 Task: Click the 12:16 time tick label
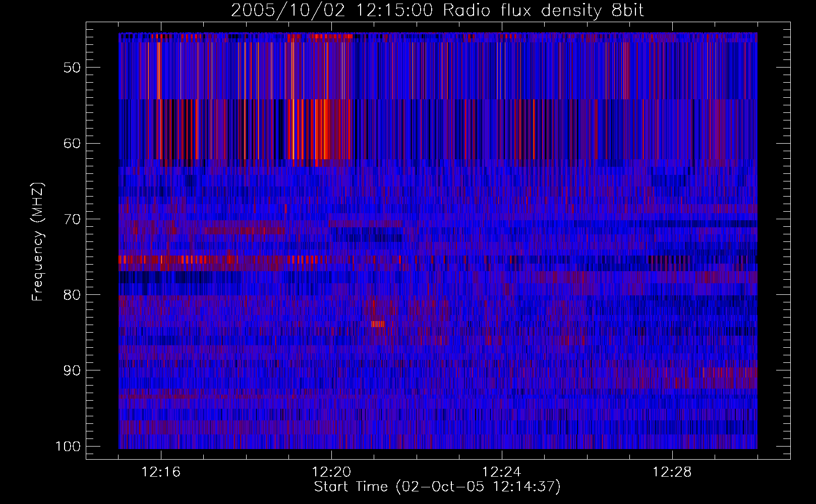coord(161,472)
